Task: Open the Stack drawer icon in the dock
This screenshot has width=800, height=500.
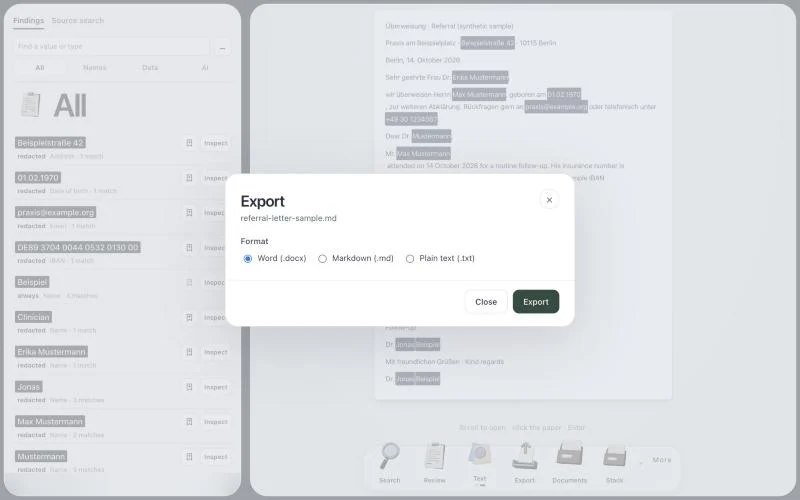Action: point(614,457)
